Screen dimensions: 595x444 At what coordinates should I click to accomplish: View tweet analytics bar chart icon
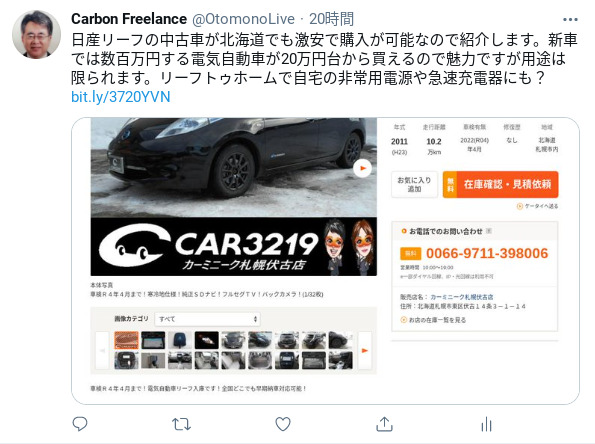click(486, 424)
